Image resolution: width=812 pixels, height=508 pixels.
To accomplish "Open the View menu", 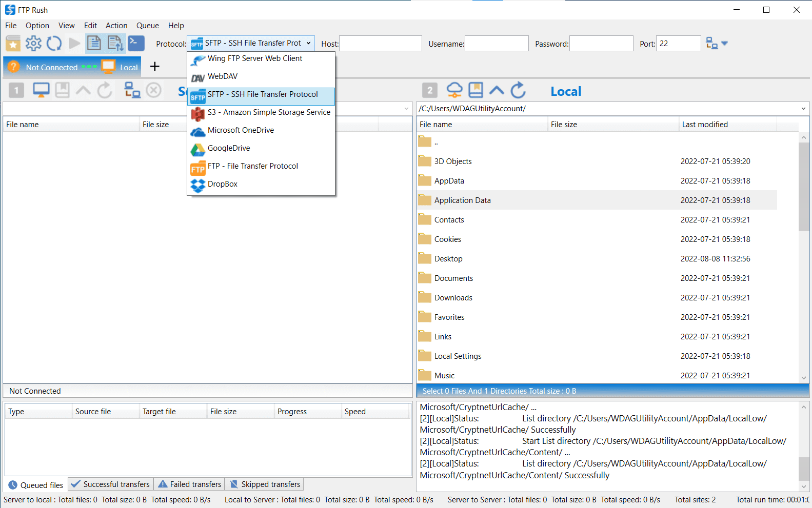I will (67, 26).
